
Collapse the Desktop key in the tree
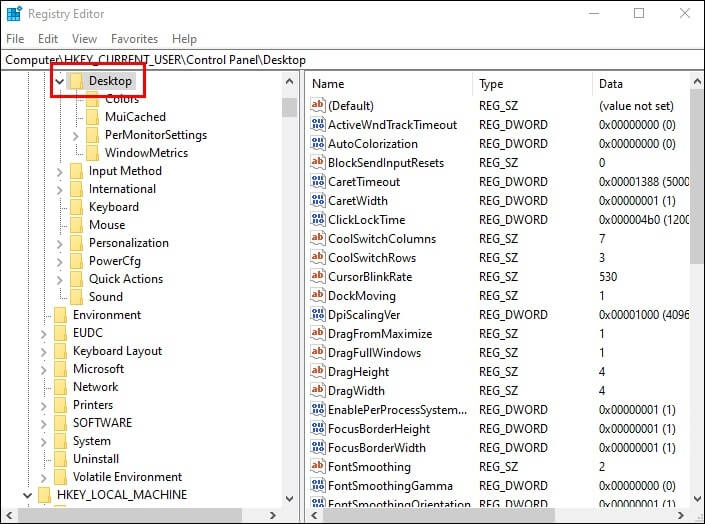tap(59, 81)
